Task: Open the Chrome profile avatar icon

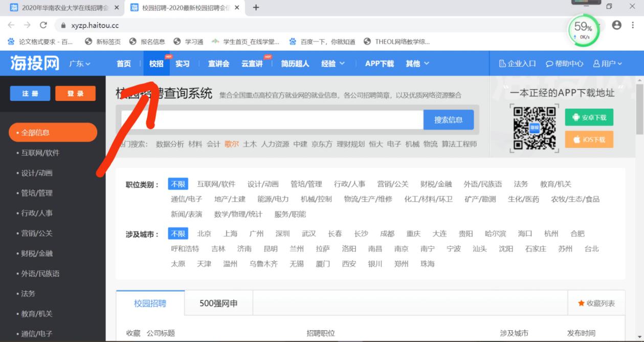Action: click(x=616, y=25)
